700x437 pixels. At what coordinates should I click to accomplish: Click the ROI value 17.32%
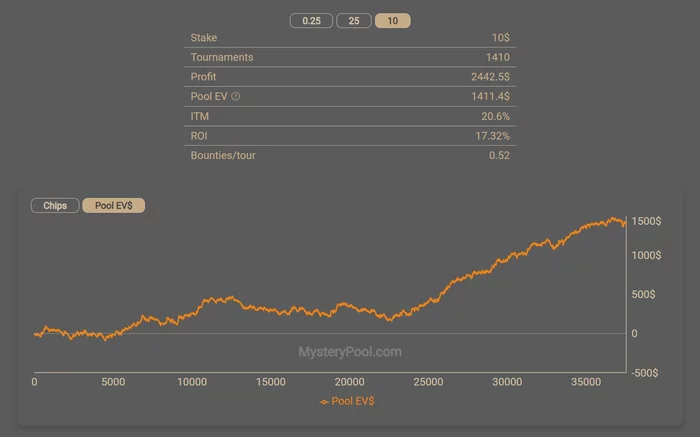[x=492, y=136]
